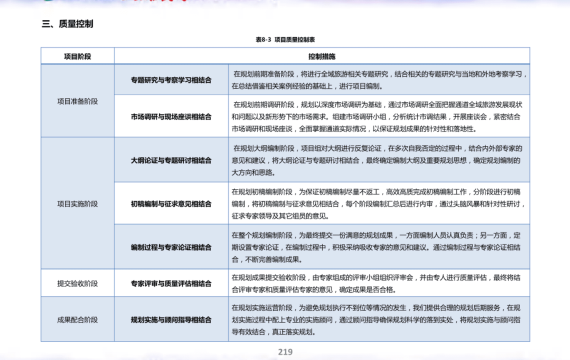570x360 pixels.
Task: Click the 初稿编制与征求意见相结合 cell
Action: (171, 204)
